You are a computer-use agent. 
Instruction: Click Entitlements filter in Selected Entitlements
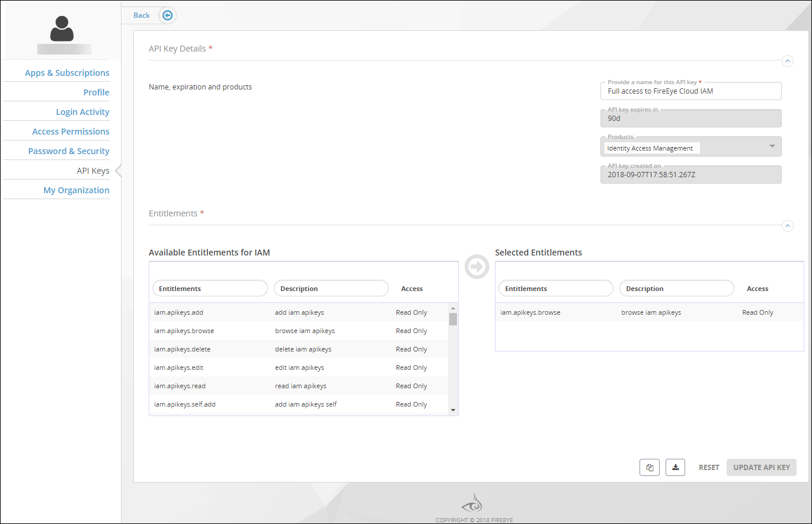tap(556, 289)
